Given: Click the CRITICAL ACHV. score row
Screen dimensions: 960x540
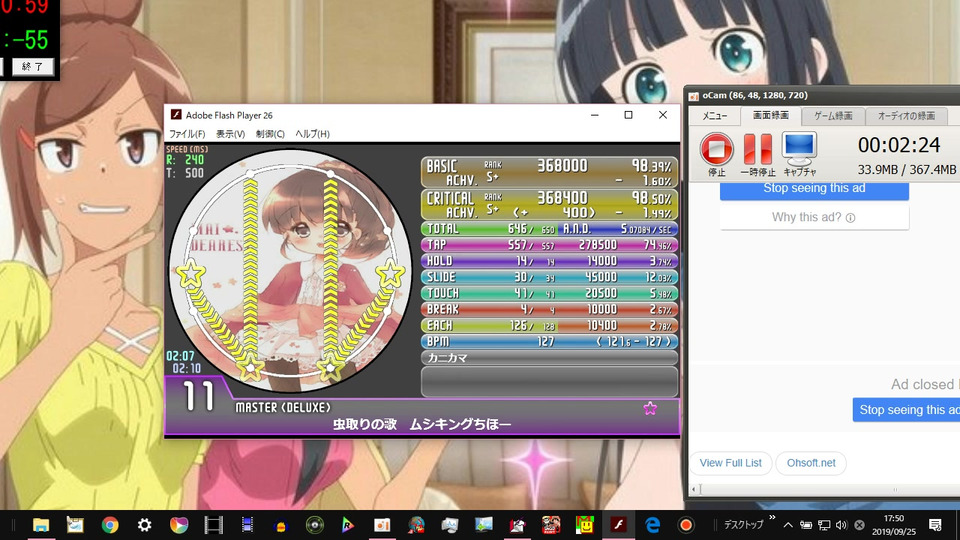Looking at the screenshot, I should point(549,204).
